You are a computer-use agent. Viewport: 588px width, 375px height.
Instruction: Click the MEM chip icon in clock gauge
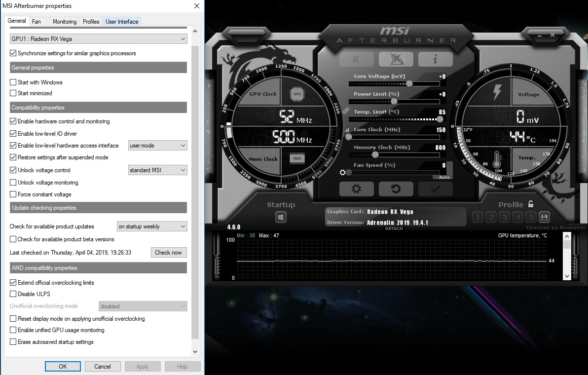297,158
